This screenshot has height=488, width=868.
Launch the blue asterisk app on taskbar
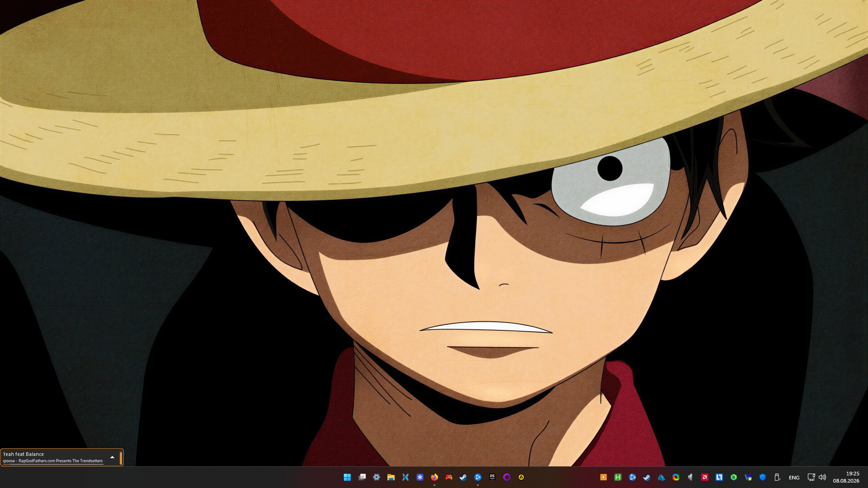click(420, 477)
